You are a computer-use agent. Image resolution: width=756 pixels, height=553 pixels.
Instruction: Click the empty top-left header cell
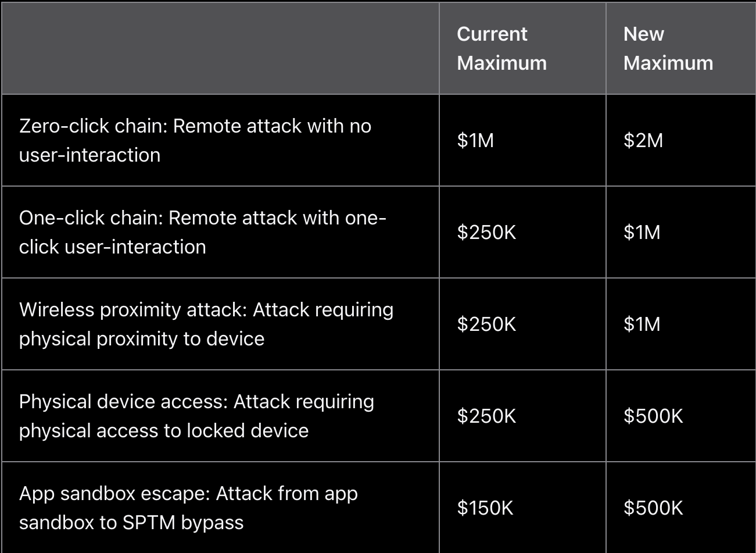(x=220, y=48)
